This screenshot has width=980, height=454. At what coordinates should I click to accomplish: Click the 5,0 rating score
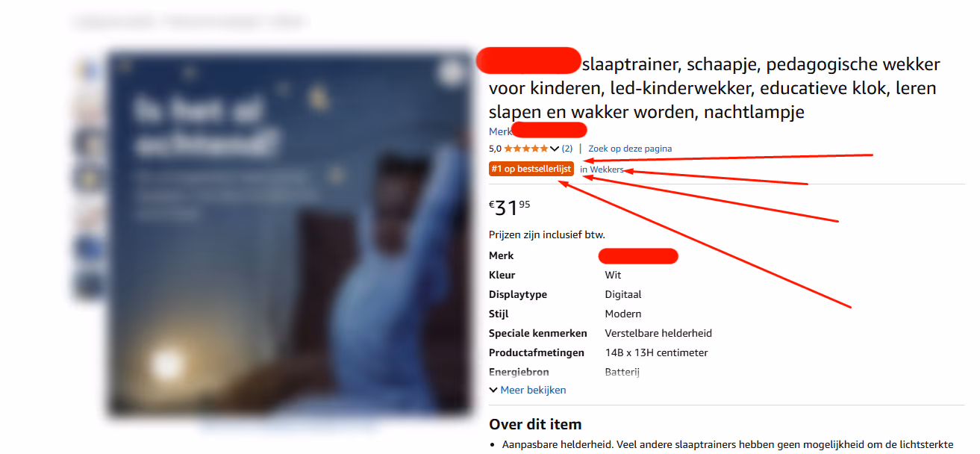(495, 149)
